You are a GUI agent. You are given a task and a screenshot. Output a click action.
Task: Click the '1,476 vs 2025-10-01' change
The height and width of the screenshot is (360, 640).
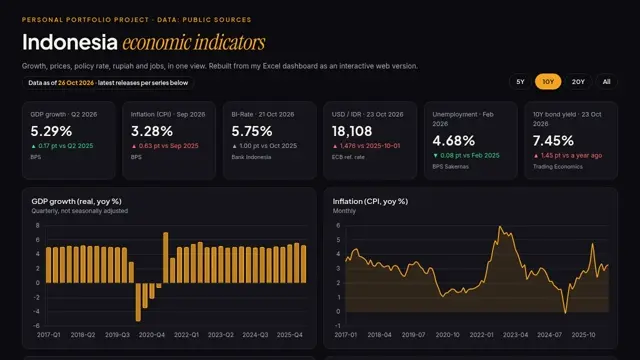click(x=366, y=146)
